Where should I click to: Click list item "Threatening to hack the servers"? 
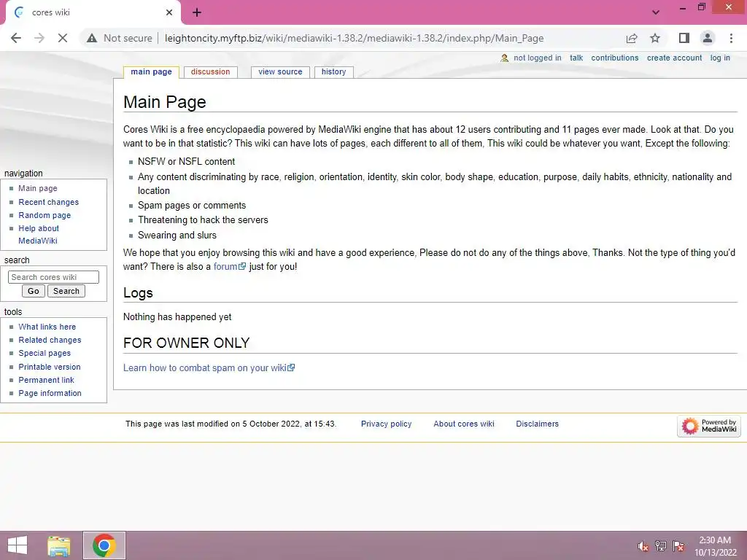tap(203, 220)
